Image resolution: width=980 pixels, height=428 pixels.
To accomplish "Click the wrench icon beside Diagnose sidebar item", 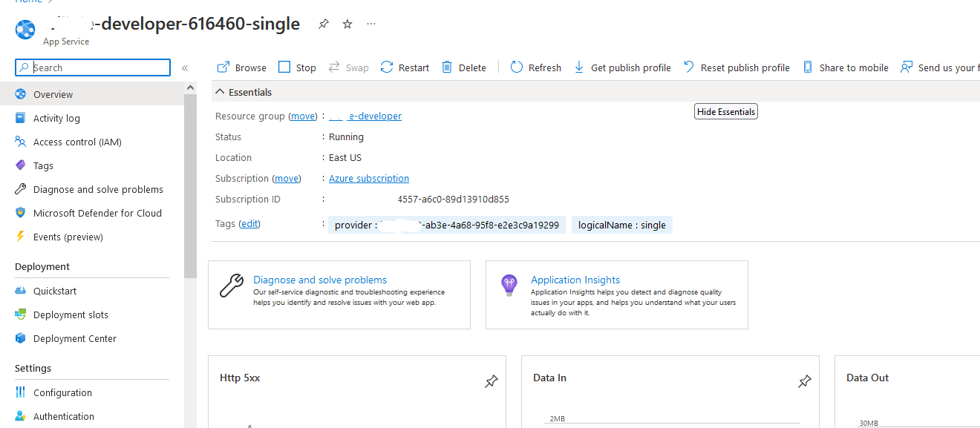I will tap(20, 189).
